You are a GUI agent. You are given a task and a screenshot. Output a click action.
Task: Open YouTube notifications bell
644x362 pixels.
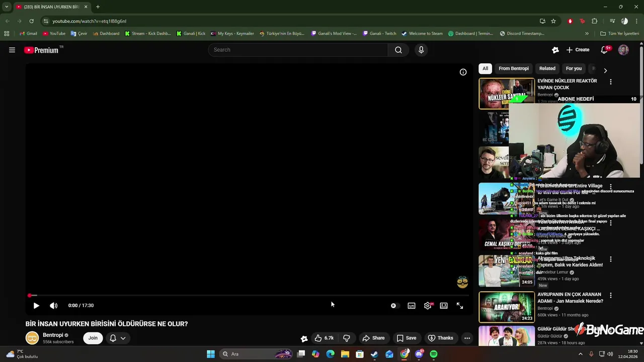click(x=605, y=50)
